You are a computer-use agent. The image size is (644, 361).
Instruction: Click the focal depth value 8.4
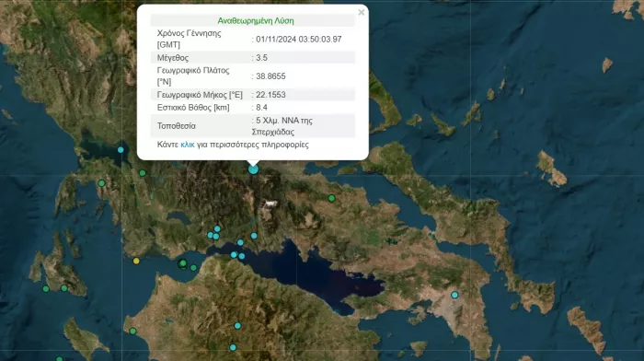[261, 108]
